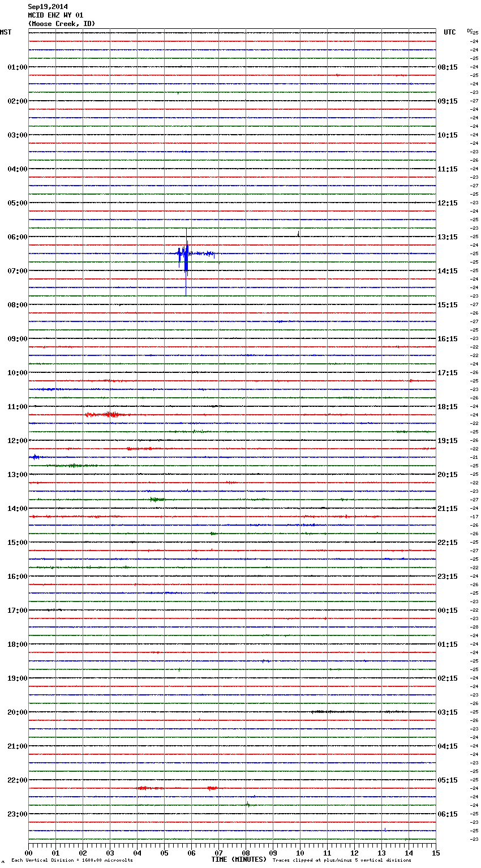This screenshot has width=481, height=868.
Task: Select the 03:00 MST time label
Action: (17, 135)
